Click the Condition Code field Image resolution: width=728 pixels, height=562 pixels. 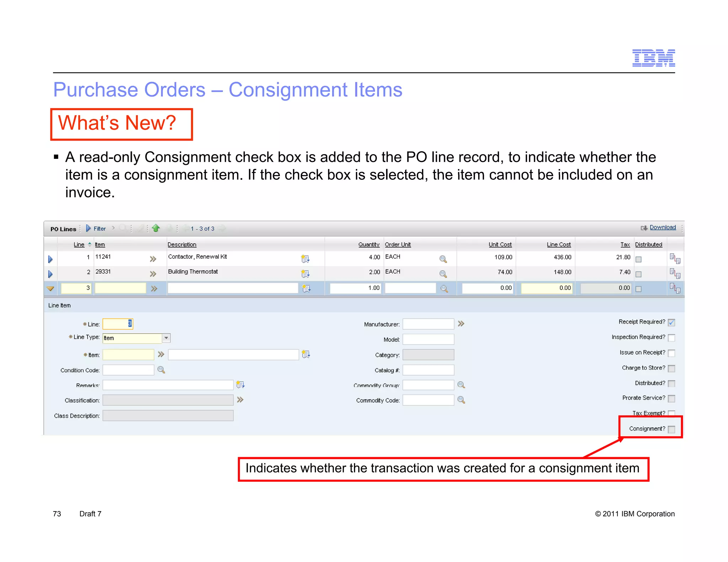coord(128,370)
